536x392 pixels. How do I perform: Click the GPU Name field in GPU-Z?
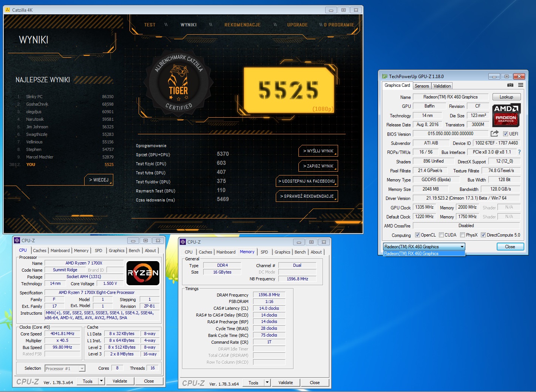click(450, 97)
